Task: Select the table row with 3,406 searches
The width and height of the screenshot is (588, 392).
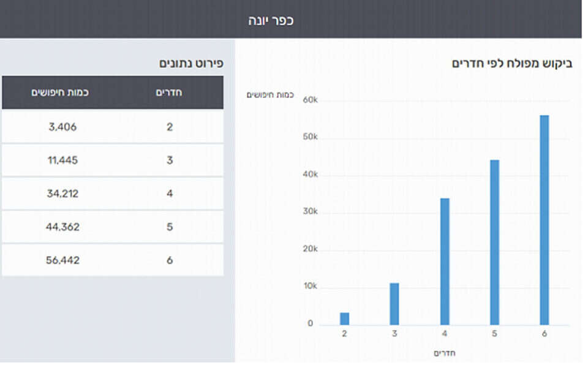Action: [112, 127]
